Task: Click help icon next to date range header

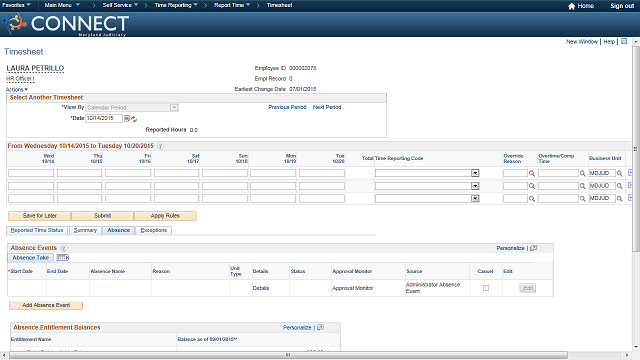Action: pos(160,146)
